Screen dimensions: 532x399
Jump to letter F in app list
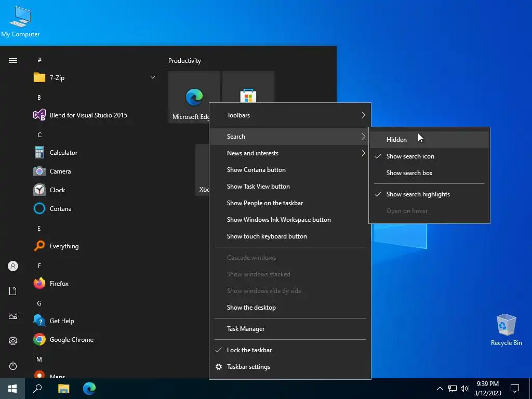(39, 266)
